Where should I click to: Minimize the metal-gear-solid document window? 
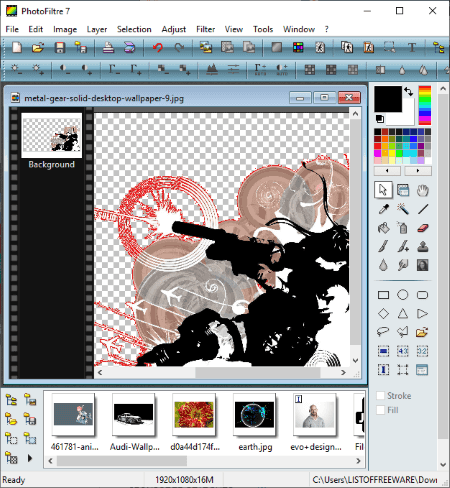click(x=300, y=98)
